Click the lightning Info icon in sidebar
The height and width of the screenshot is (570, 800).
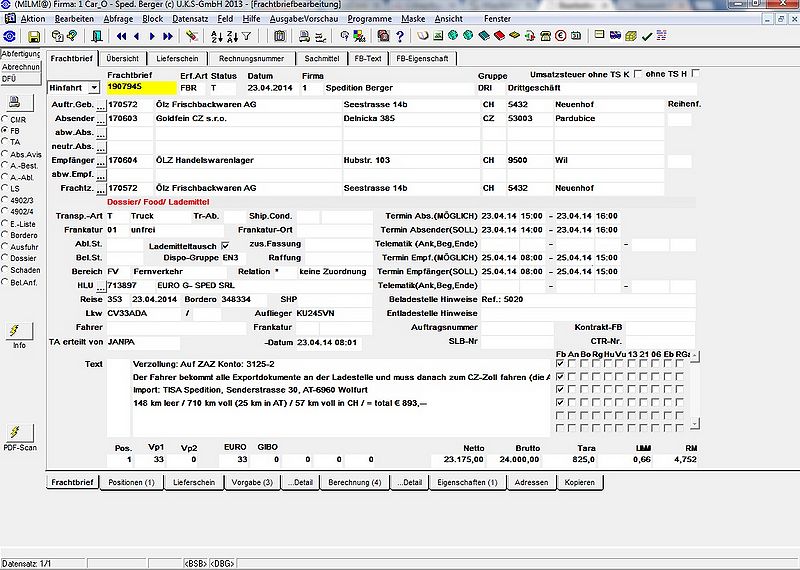[x=19, y=331]
